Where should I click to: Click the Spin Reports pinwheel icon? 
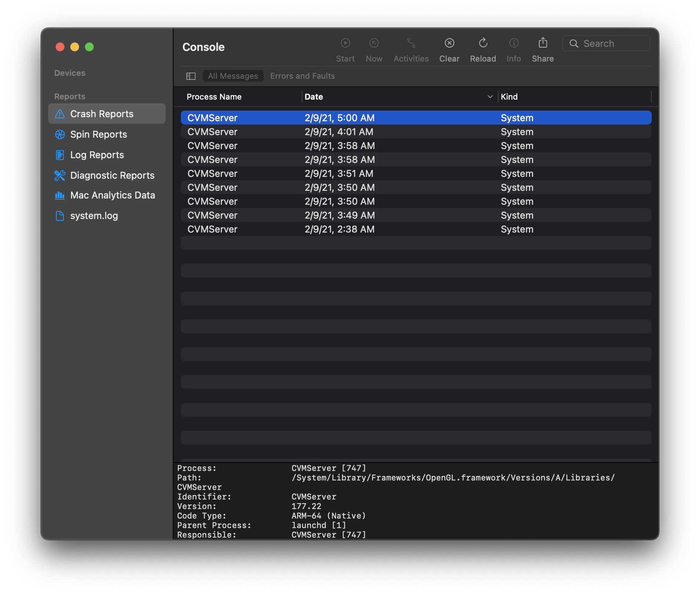(60, 134)
